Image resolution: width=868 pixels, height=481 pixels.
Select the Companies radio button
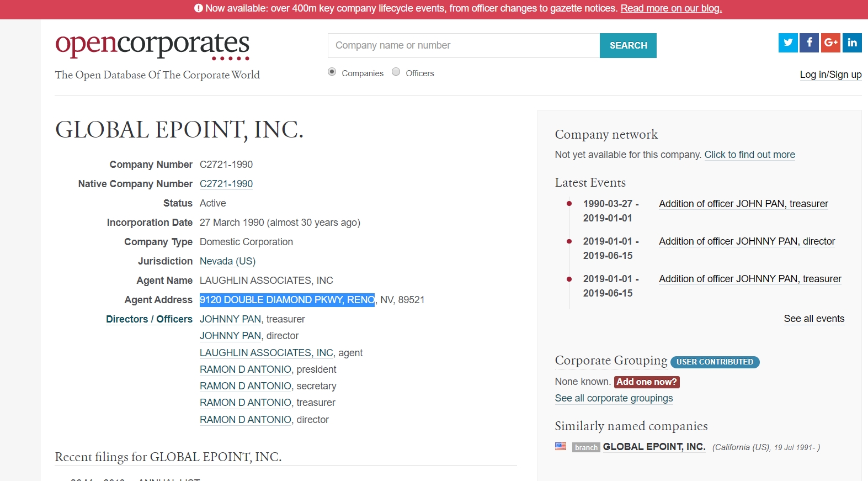pyautogui.click(x=332, y=72)
